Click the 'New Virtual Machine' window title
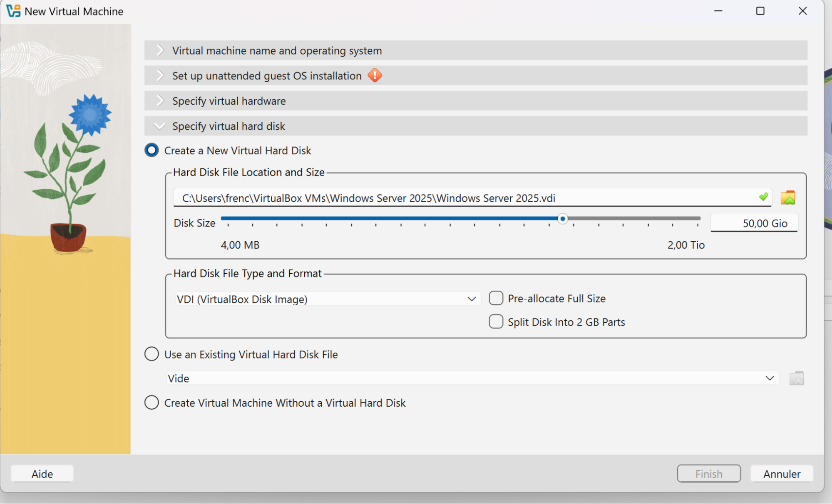This screenshot has width=832, height=504. 74,11
